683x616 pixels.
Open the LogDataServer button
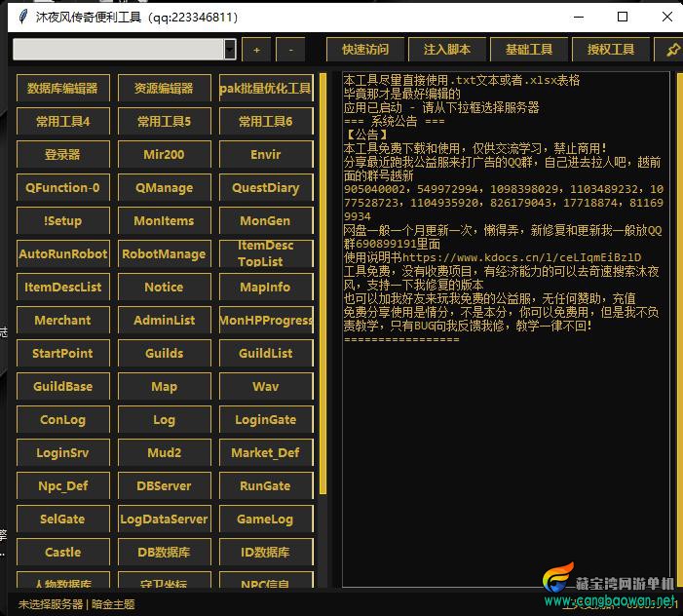[x=165, y=519]
